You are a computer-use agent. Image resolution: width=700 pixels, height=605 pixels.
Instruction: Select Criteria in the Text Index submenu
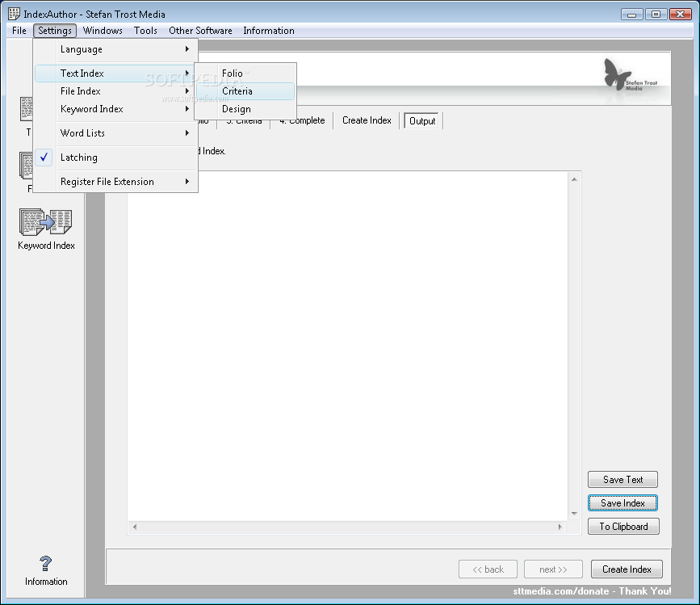pos(245,91)
